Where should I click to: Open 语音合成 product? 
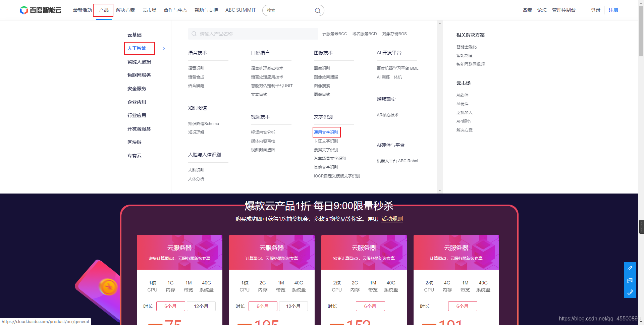(196, 77)
